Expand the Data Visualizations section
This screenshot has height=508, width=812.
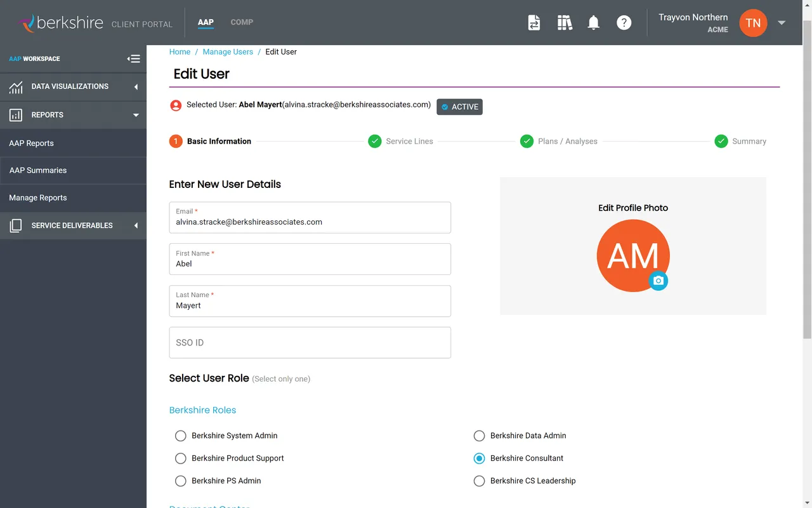click(x=135, y=86)
